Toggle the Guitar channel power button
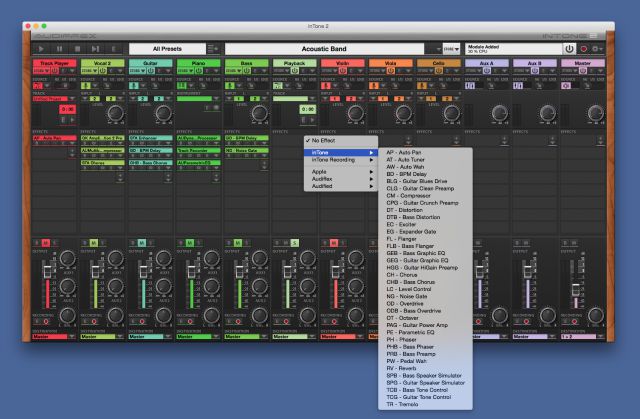This screenshot has width=640, height=419. coord(151,71)
